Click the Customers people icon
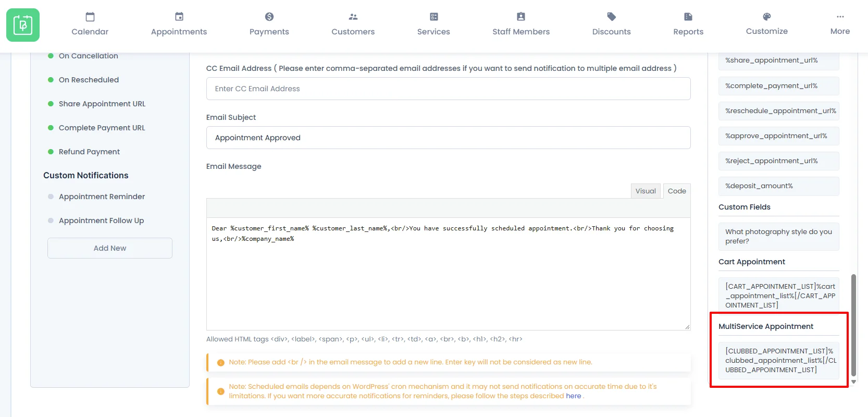Image resolution: width=868 pixels, height=417 pixels. tap(353, 17)
